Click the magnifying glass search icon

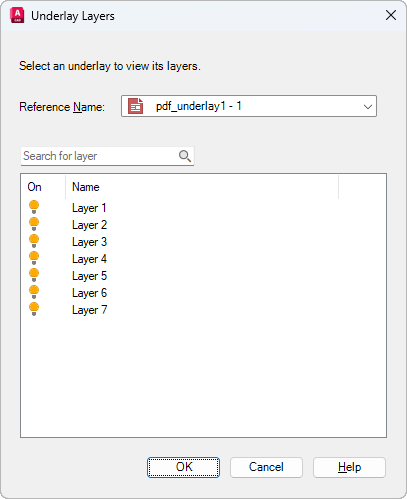[185, 156]
